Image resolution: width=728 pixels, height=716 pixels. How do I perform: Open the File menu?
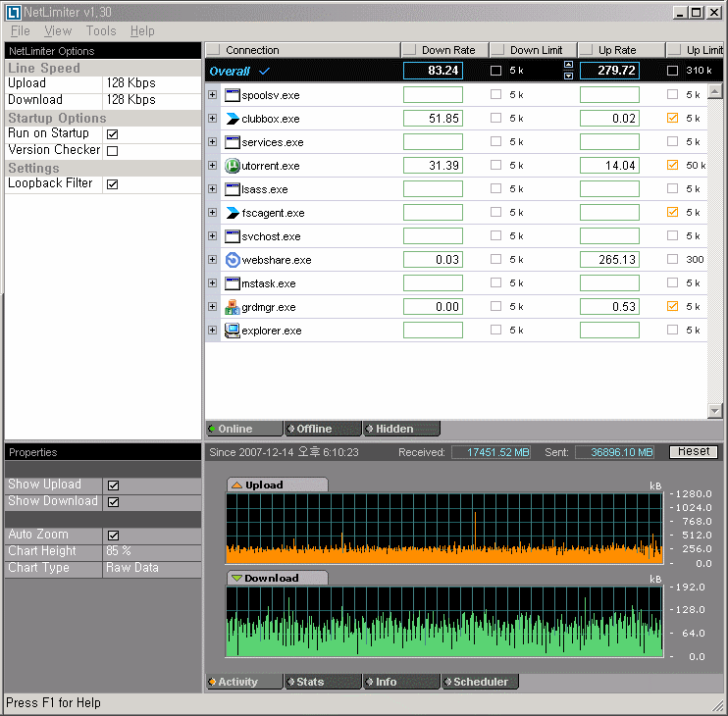click(21, 31)
